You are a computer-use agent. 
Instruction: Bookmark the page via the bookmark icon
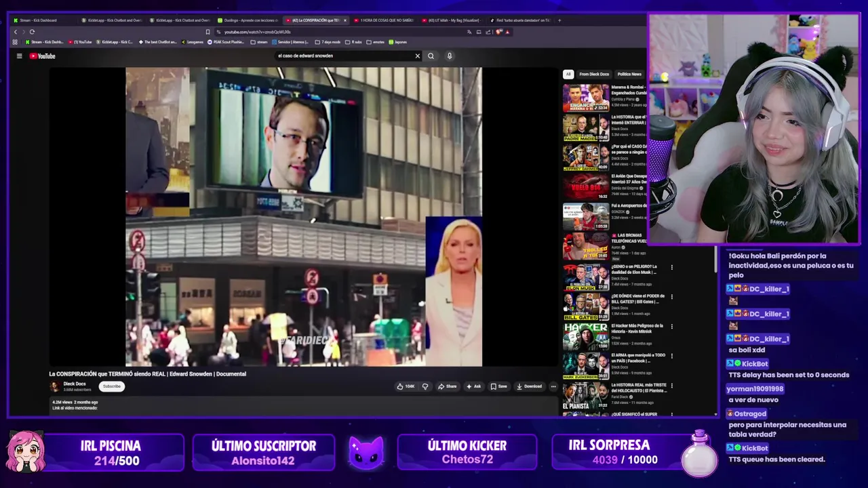click(208, 32)
